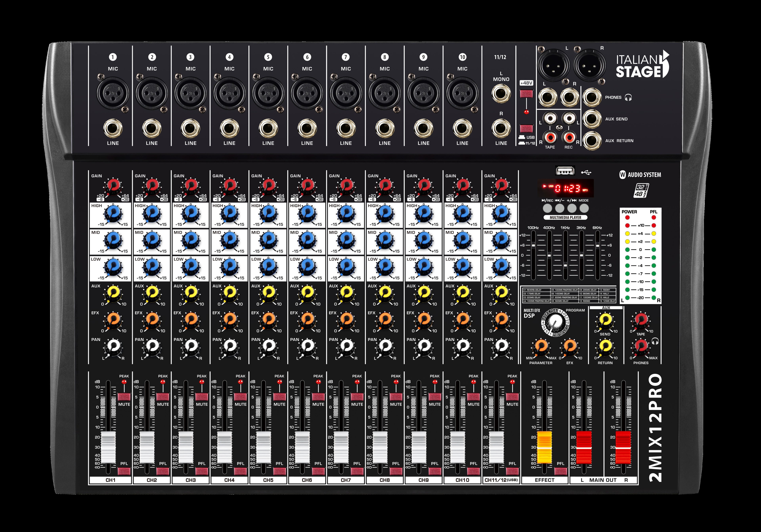Click the headphone icon next to PHONES jack label
Image resolution: width=761 pixels, height=532 pixels.
628,98
